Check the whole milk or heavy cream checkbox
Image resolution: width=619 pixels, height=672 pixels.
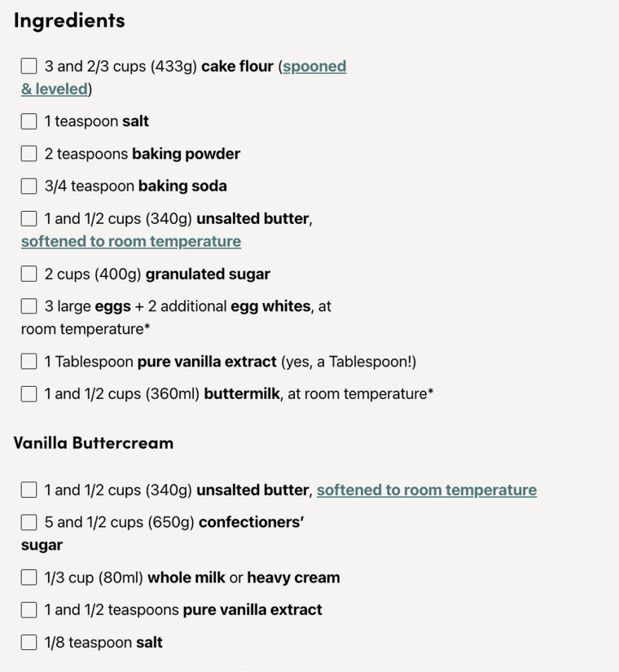[x=29, y=577]
